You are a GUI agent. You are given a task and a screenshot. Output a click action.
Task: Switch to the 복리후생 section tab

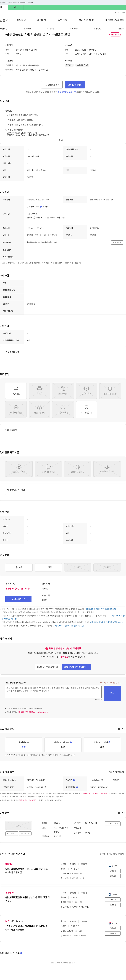[x=74, y=29]
